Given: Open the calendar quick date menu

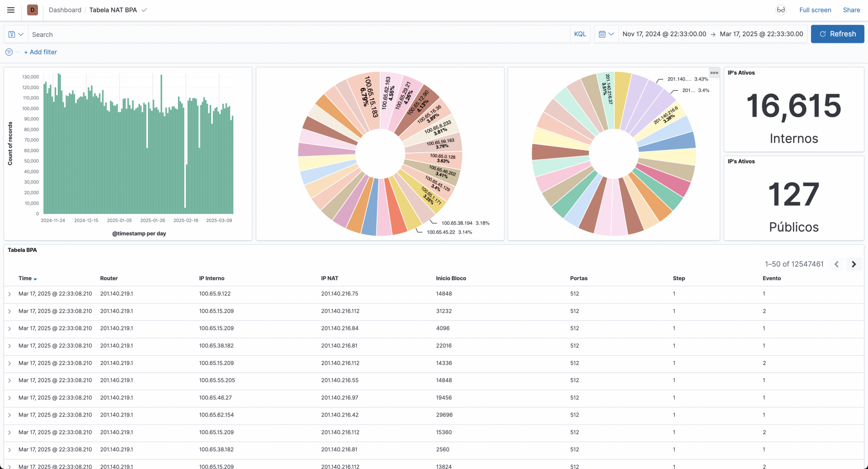Looking at the screenshot, I should tap(606, 34).
